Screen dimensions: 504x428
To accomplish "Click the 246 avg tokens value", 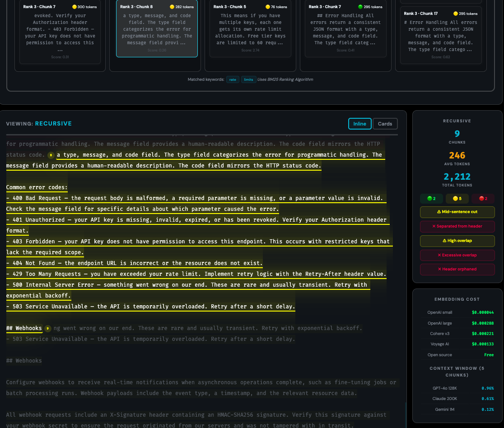I will point(457,155).
